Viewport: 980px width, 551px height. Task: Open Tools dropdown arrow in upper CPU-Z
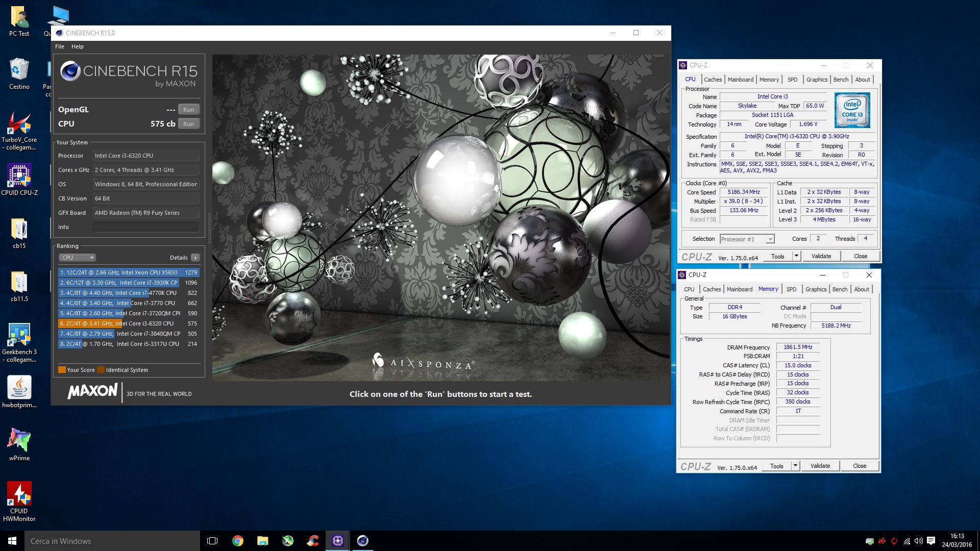coord(796,256)
